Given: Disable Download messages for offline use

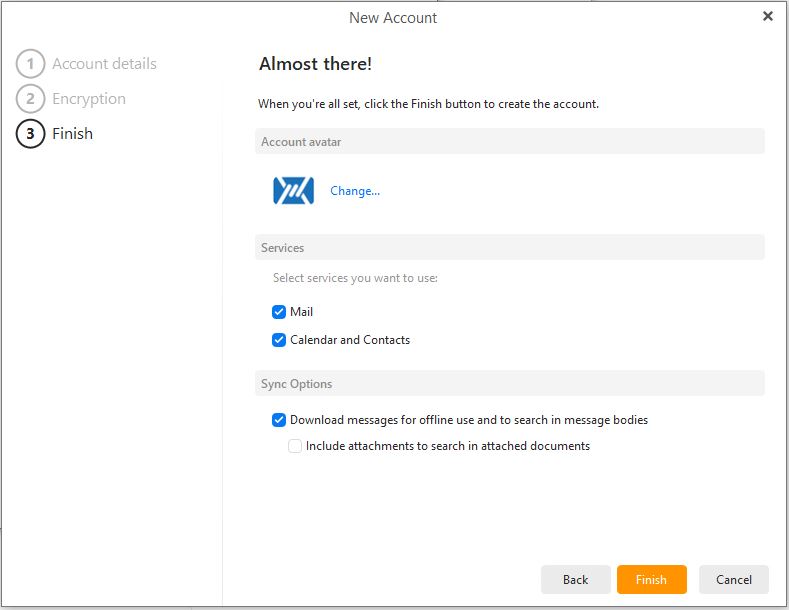Looking at the screenshot, I should tap(279, 420).
